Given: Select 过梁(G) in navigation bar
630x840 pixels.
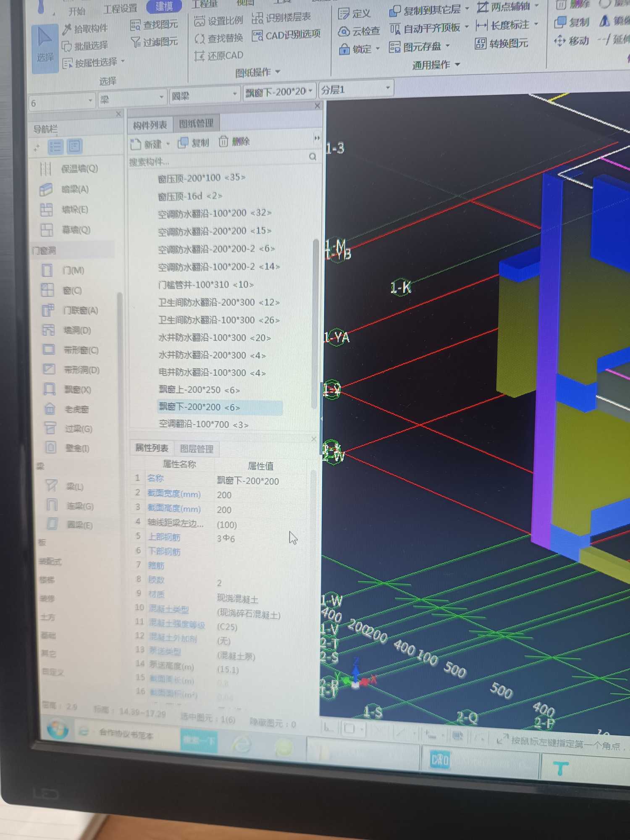Looking at the screenshot, I should 69,428.
